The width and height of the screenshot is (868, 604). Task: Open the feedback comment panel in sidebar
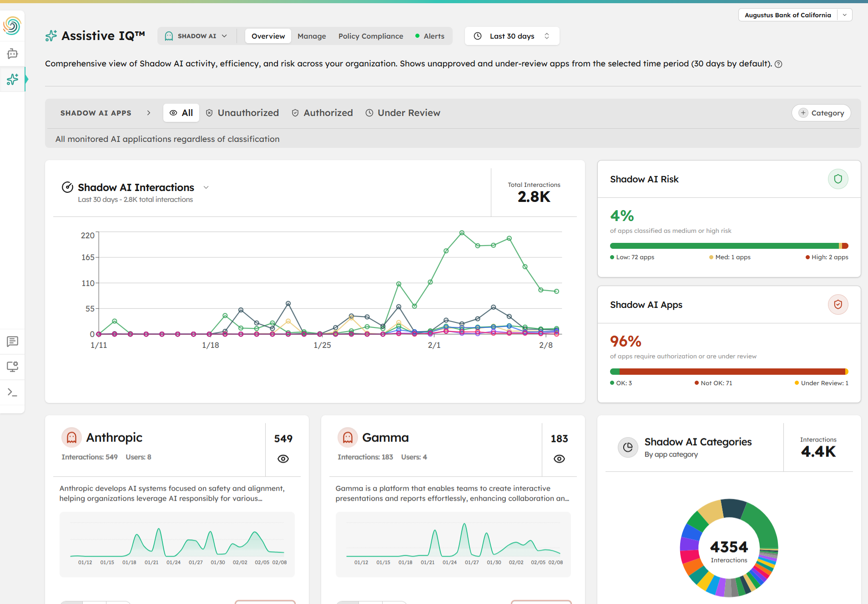(12, 342)
